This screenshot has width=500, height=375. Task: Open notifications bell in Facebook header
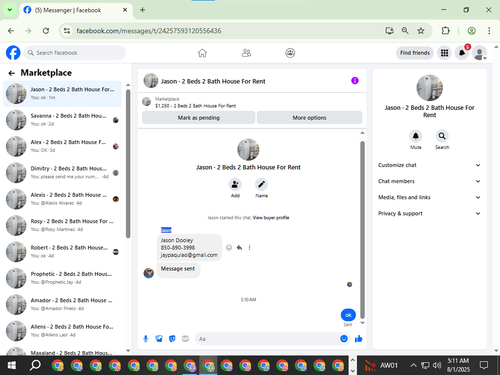[x=462, y=53]
